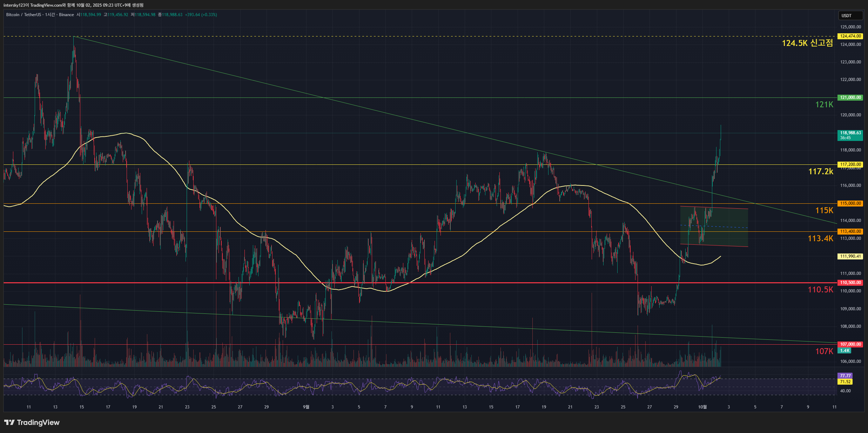The height and width of the screenshot is (433, 868).
Task: Select the 117,200.00 yellow price tag
Action: click(850, 164)
